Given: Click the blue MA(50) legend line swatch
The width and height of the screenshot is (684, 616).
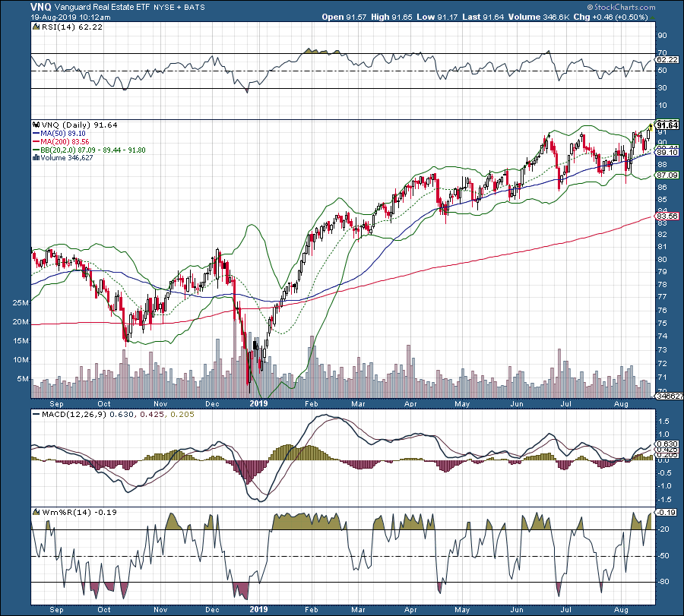Looking at the screenshot, I should click(36, 134).
